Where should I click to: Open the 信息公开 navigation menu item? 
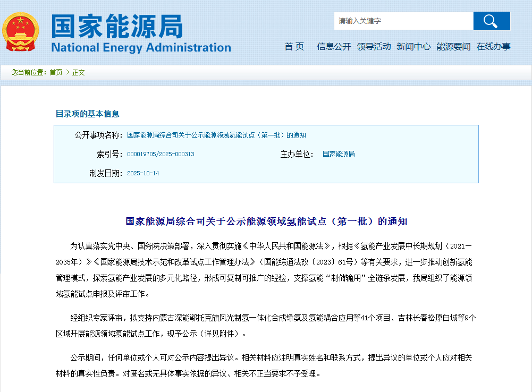[333, 47]
